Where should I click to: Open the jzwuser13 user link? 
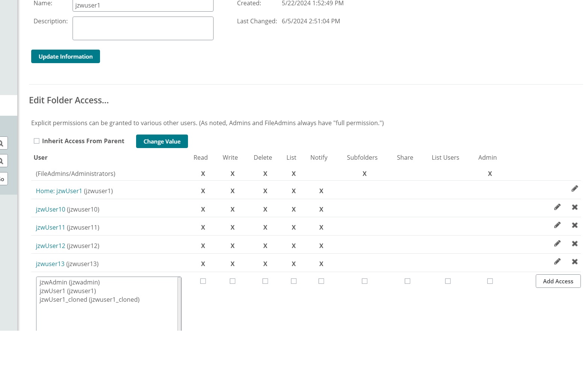point(50,264)
